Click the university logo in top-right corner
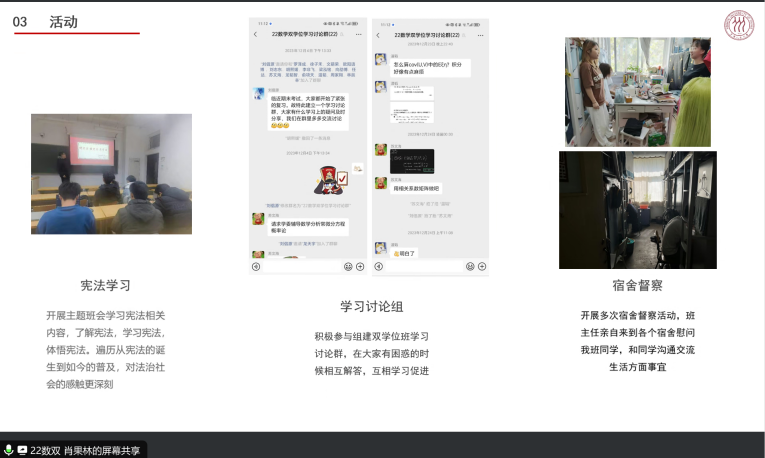765x458 pixels. coord(739,23)
